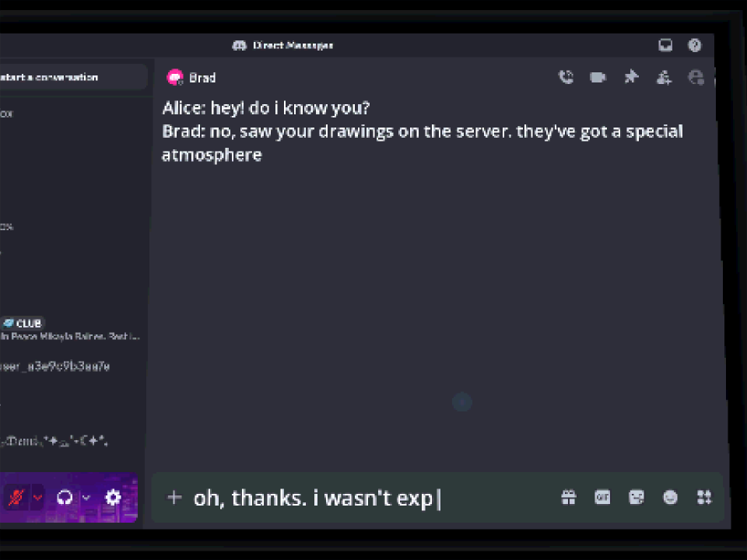Show Brad's user profile panel
747x560 pixels.
pos(696,77)
